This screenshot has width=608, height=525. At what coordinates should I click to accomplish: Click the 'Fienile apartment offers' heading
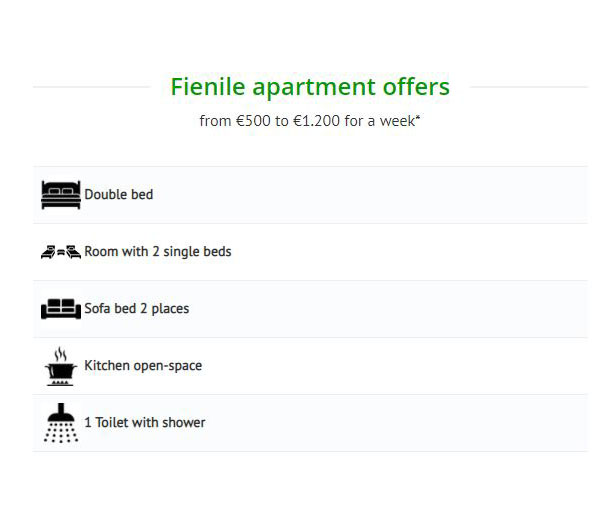(310, 87)
